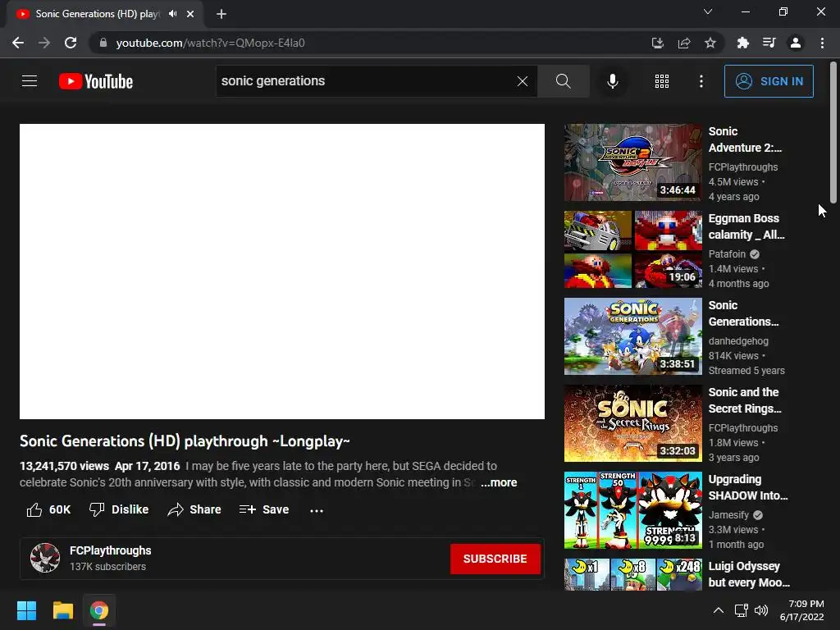Show hidden system tray icons
Screen dimensions: 840x630
[719, 610]
